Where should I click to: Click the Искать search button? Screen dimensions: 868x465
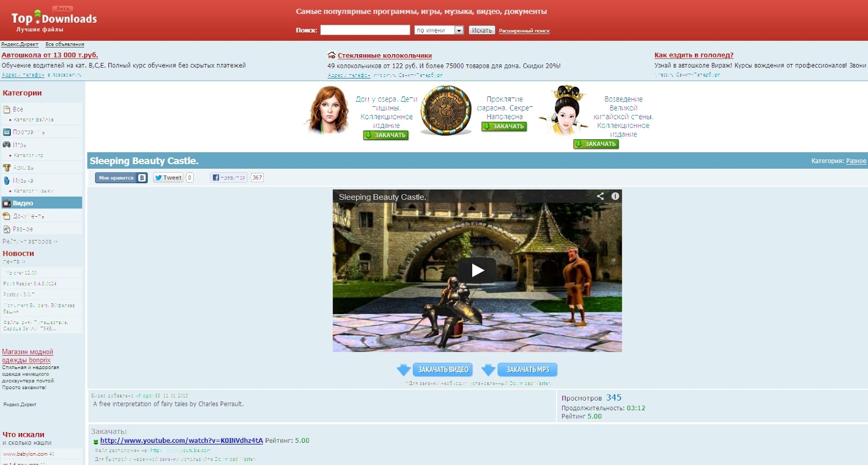[482, 30]
